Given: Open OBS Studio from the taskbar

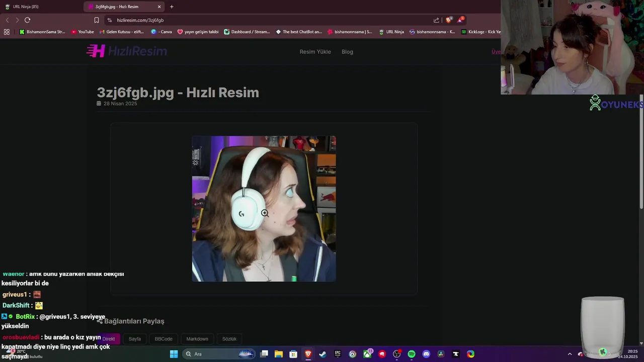Looking at the screenshot, I should click(x=396, y=354).
